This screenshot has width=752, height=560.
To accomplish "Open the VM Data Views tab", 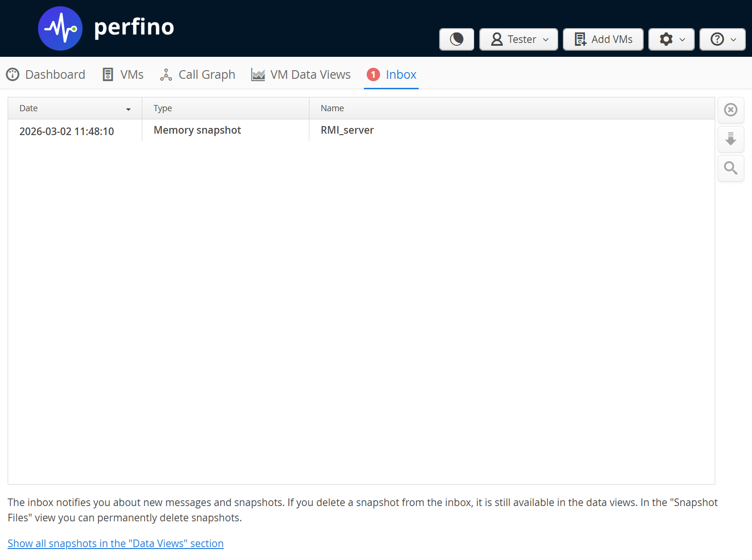I will (x=301, y=74).
